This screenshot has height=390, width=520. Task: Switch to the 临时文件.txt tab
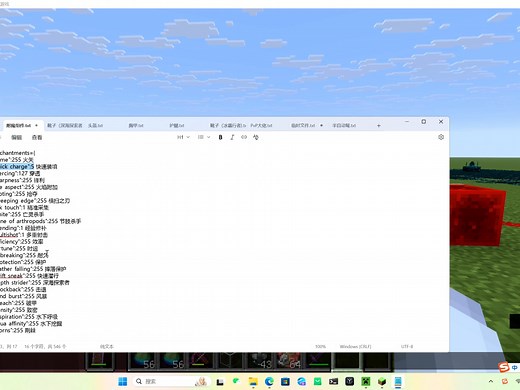303,126
